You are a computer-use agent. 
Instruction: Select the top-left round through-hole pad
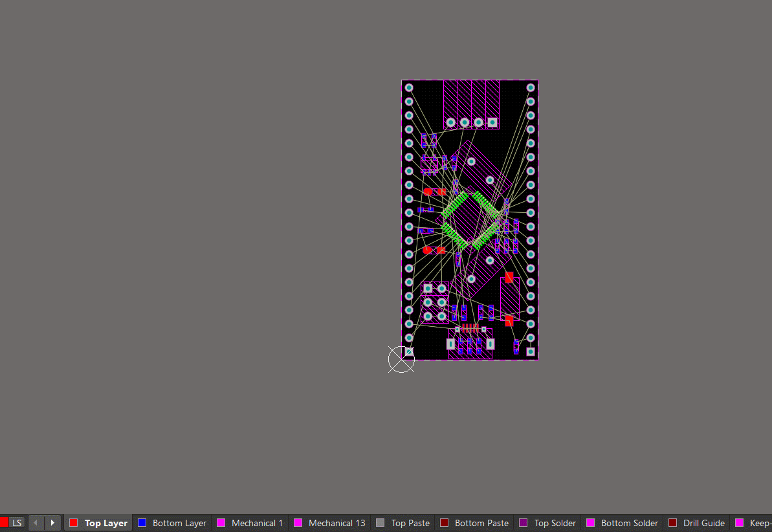[409, 87]
